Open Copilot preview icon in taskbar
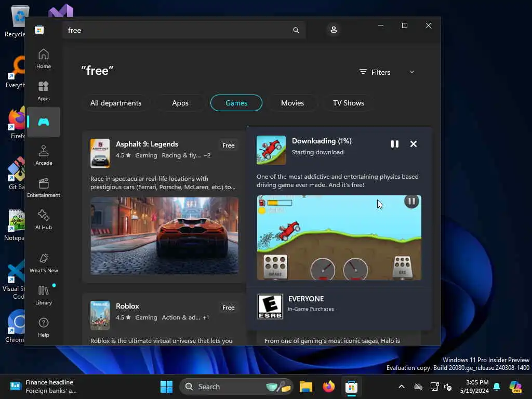Image resolution: width=532 pixels, height=399 pixels. tap(515, 387)
